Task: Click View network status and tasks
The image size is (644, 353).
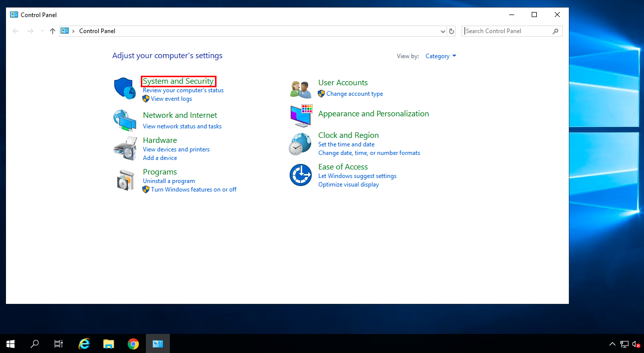Action: (182, 126)
